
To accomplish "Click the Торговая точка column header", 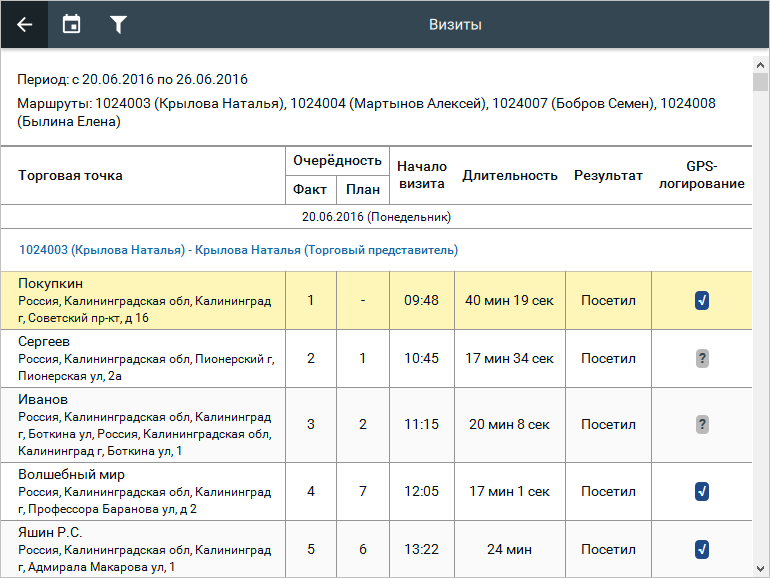I will (x=71, y=176).
